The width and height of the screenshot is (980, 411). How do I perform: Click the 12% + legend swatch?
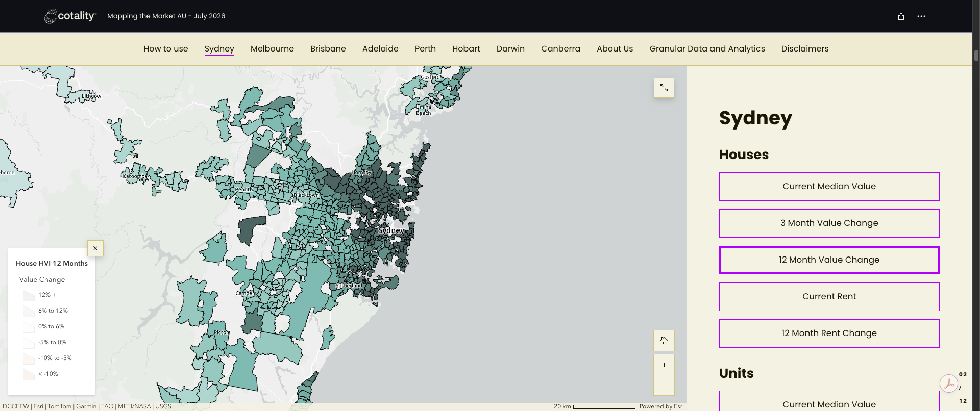coord(29,295)
